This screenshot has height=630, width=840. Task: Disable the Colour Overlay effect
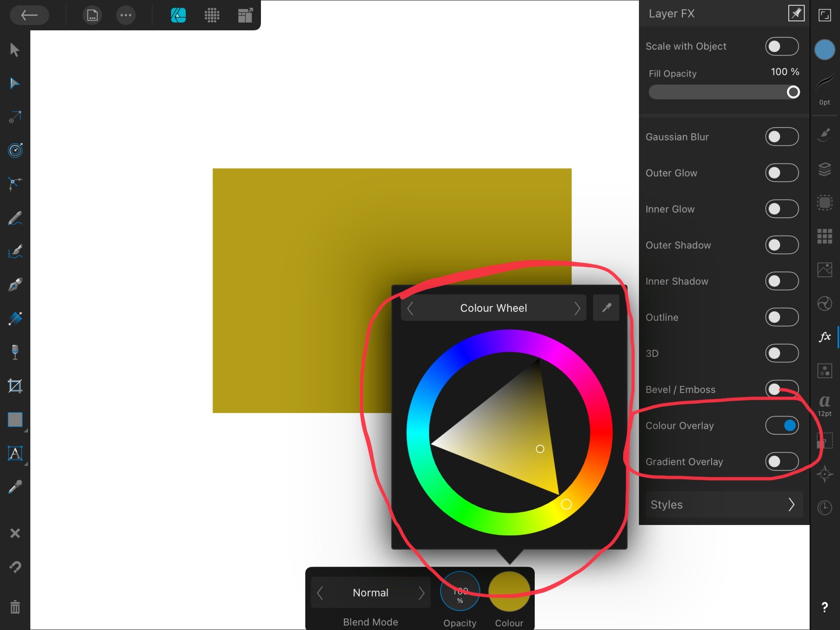coord(782,425)
